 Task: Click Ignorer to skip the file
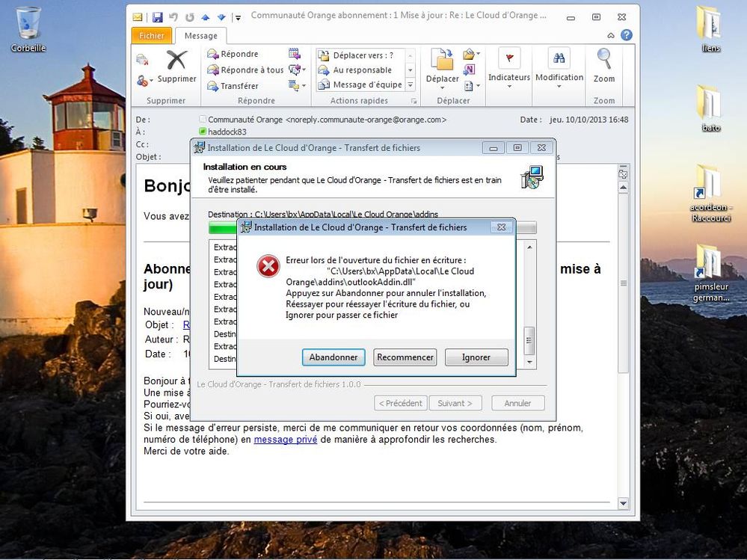click(x=476, y=357)
